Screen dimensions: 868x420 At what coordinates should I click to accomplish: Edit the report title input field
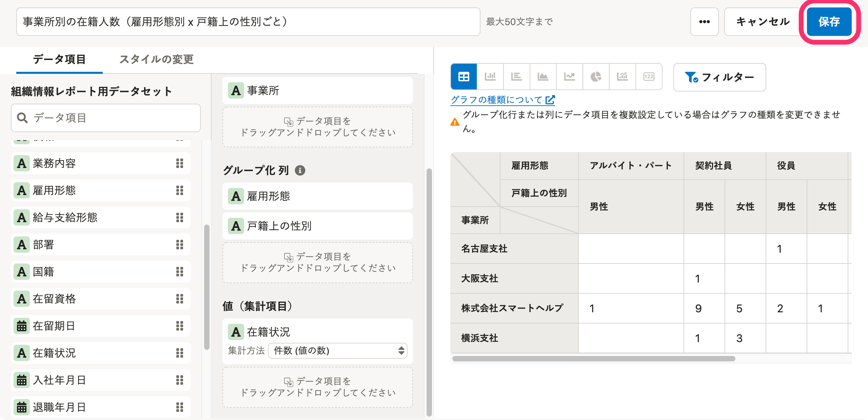pos(248,22)
